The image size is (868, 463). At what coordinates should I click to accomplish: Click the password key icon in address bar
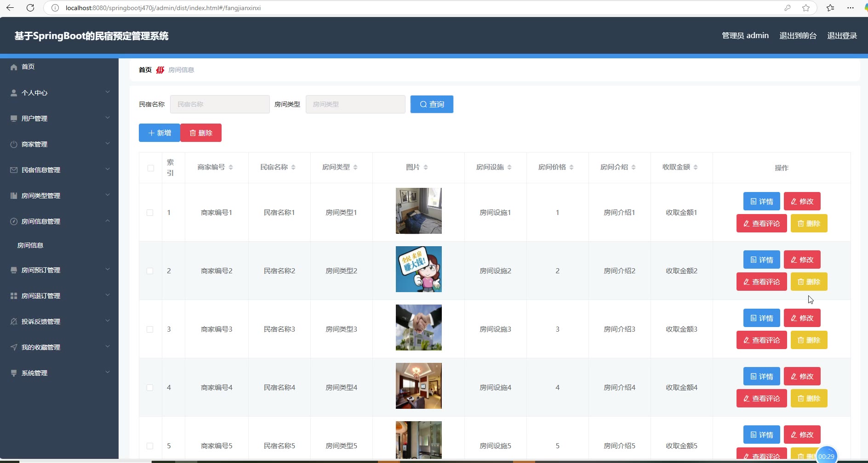point(788,8)
